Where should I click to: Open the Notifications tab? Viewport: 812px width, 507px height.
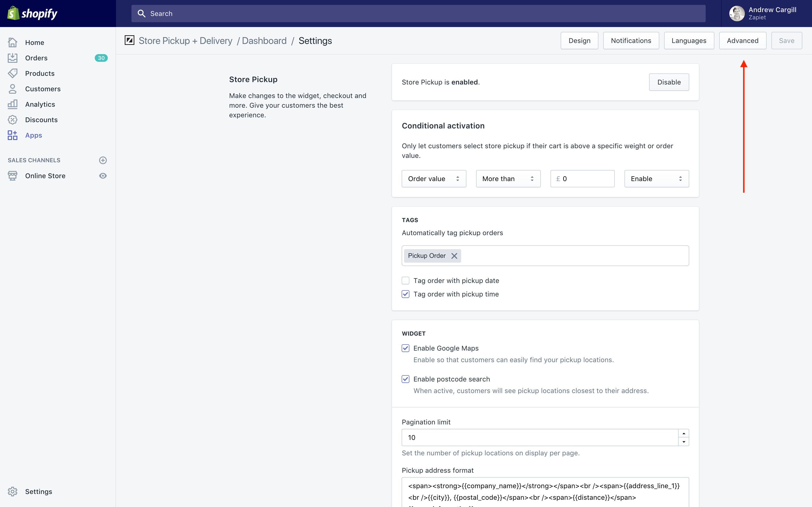click(x=631, y=41)
